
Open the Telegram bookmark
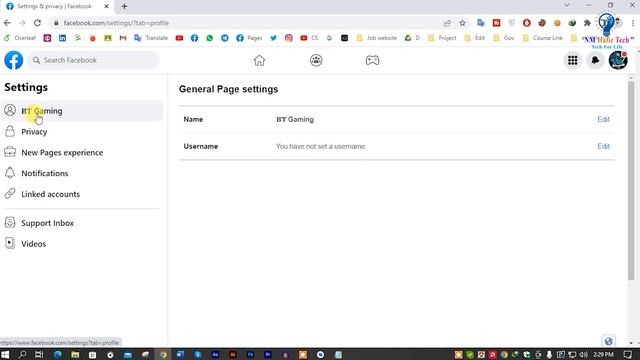click(x=224, y=38)
